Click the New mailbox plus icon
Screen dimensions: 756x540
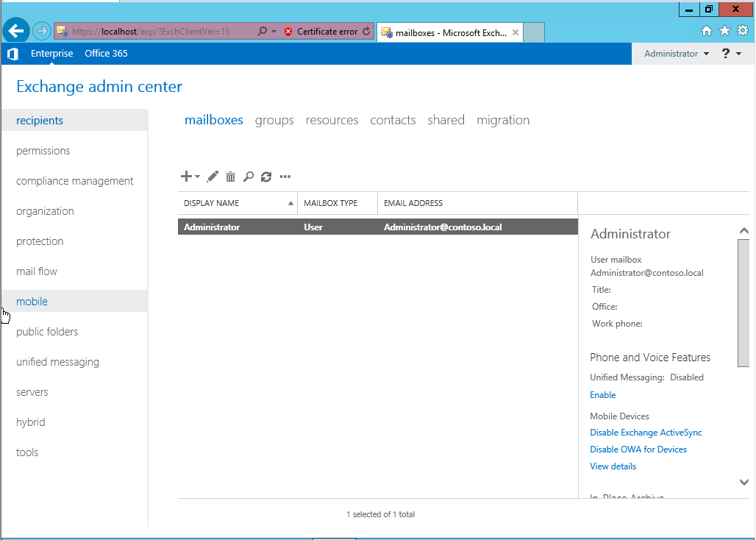point(186,177)
